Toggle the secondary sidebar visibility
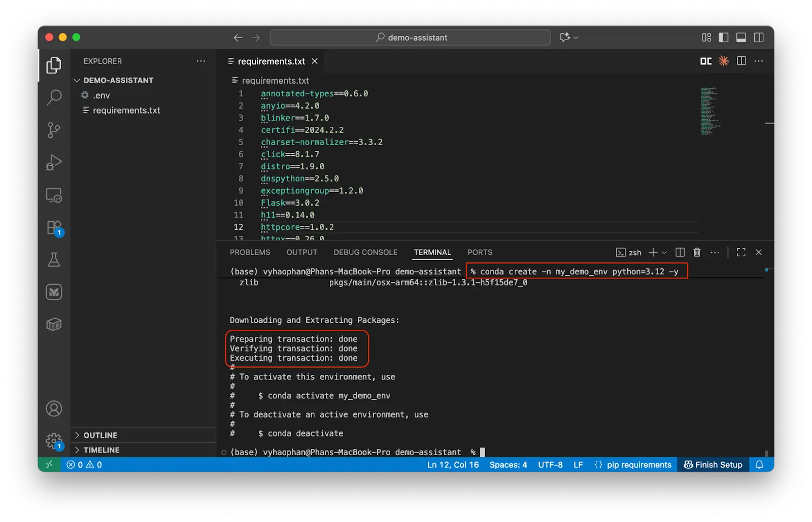812x522 pixels. tap(759, 38)
